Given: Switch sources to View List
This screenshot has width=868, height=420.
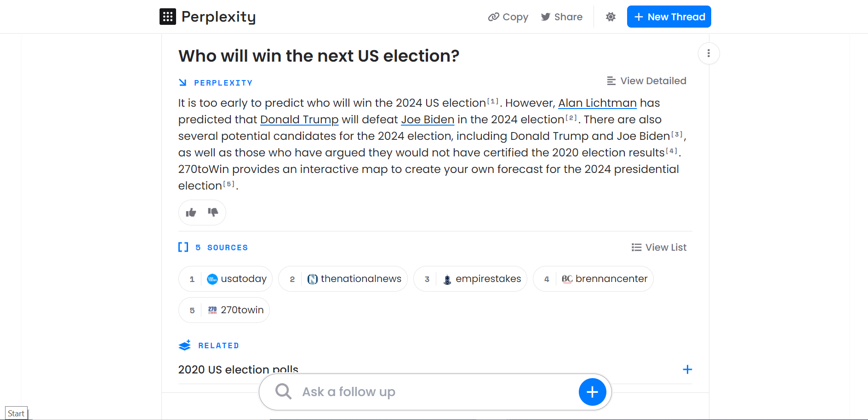Looking at the screenshot, I should pos(659,247).
